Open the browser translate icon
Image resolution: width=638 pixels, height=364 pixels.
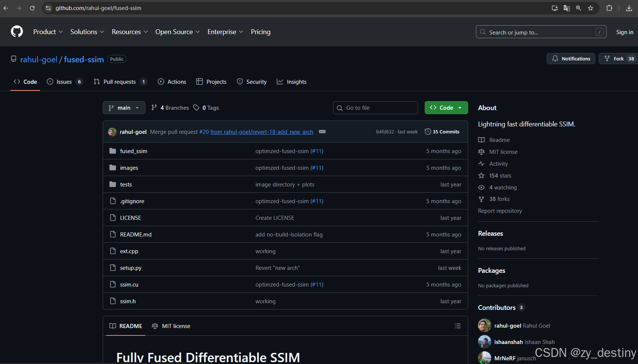click(567, 8)
